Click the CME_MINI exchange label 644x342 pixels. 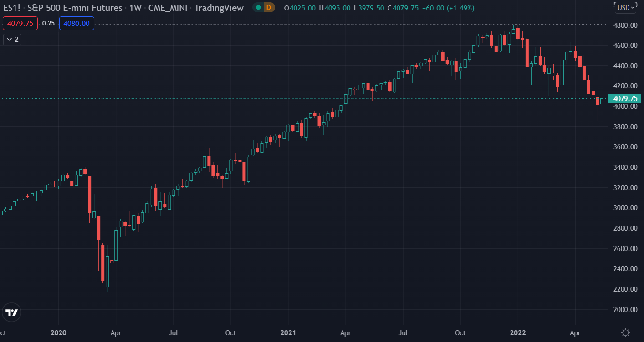(x=169, y=8)
